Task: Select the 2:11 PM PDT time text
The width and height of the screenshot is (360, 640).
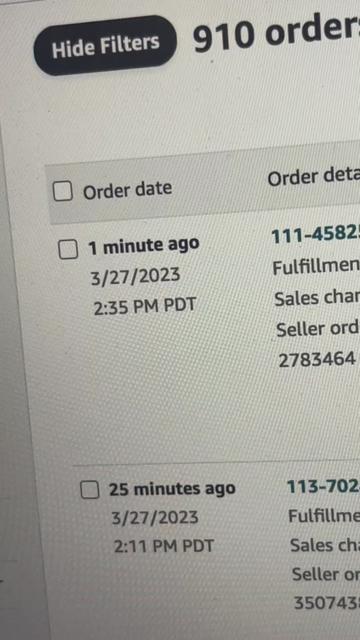Action: pyautogui.click(x=164, y=547)
